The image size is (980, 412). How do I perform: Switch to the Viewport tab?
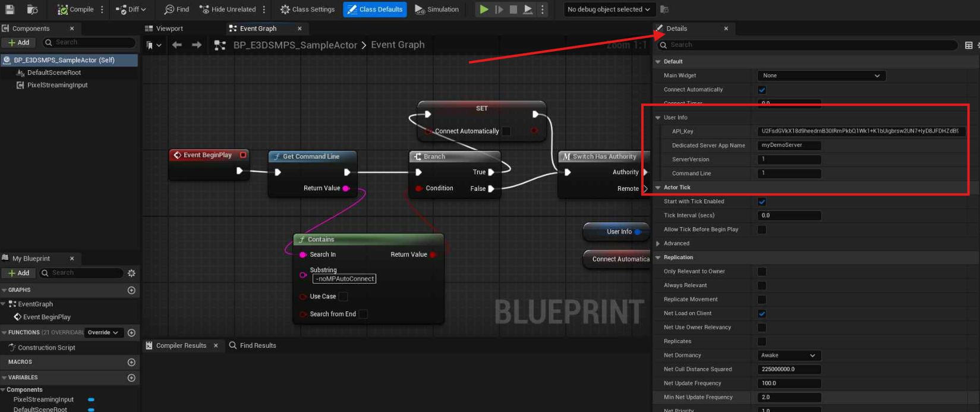pyautogui.click(x=169, y=29)
